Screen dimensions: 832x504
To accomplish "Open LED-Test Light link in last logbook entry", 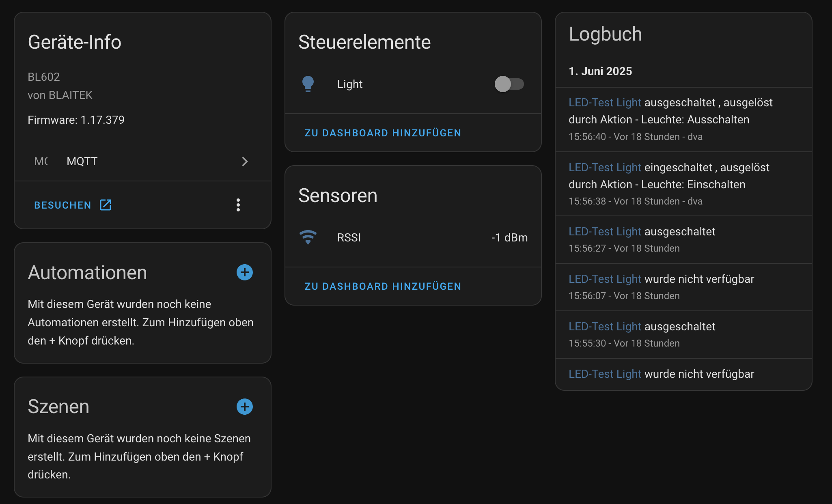I will [605, 374].
